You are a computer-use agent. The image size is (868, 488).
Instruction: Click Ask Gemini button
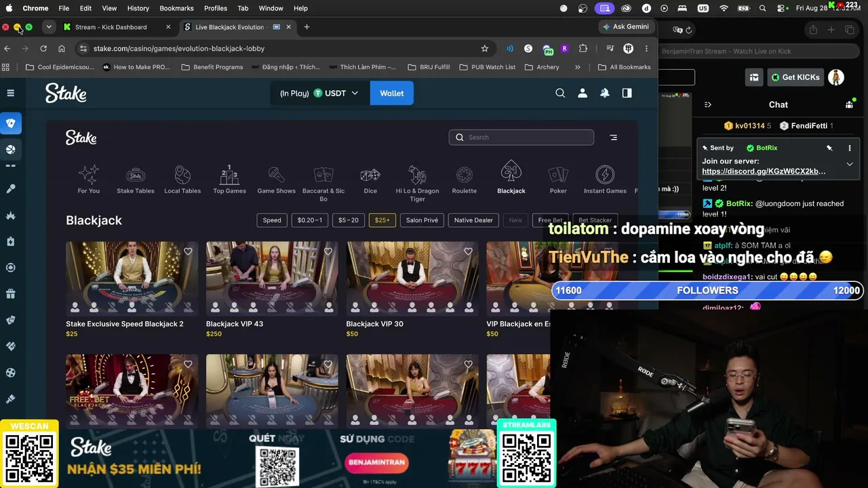coord(627,27)
